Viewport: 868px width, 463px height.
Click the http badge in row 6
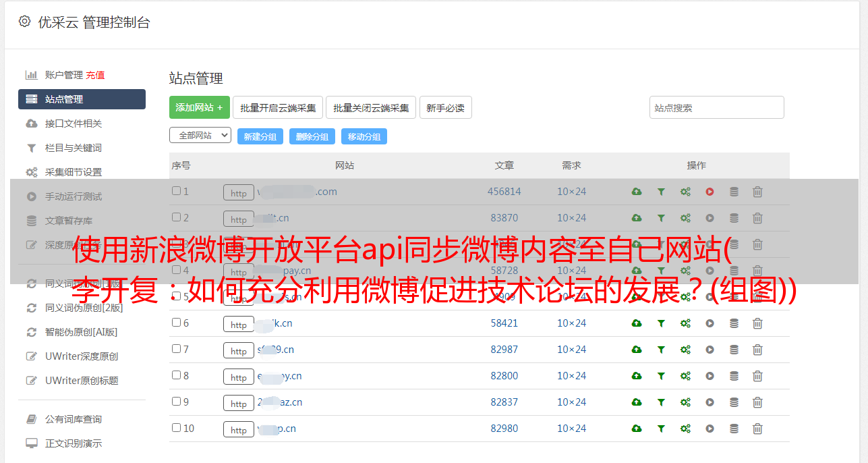coord(239,324)
